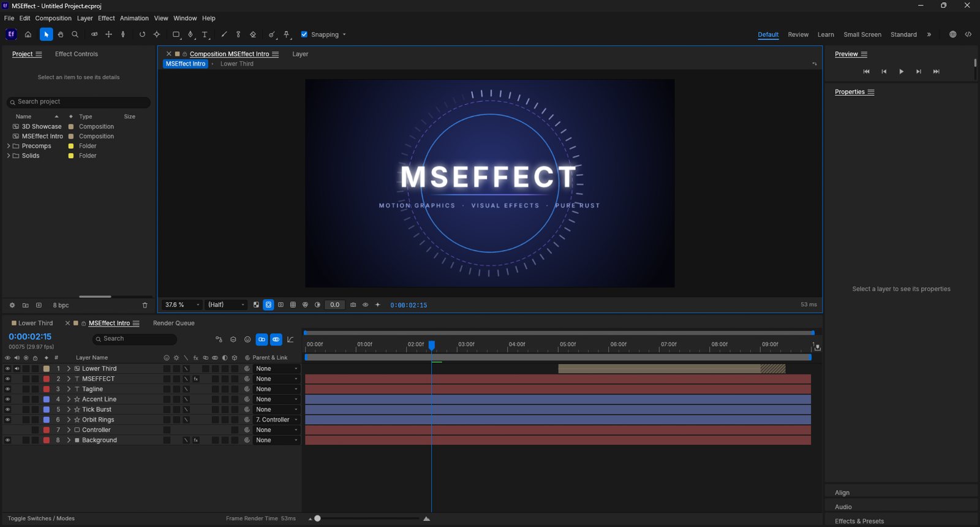
Task: Activate the Zoom magnifier tool
Action: tap(75, 34)
